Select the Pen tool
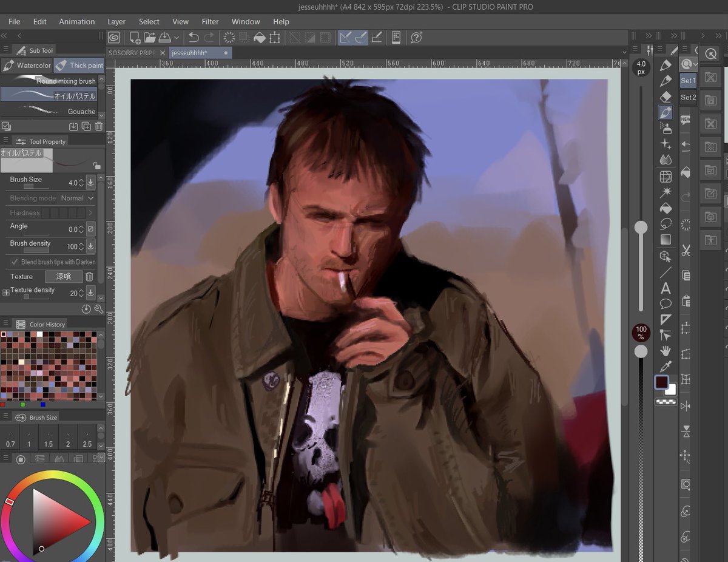 click(x=666, y=65)
